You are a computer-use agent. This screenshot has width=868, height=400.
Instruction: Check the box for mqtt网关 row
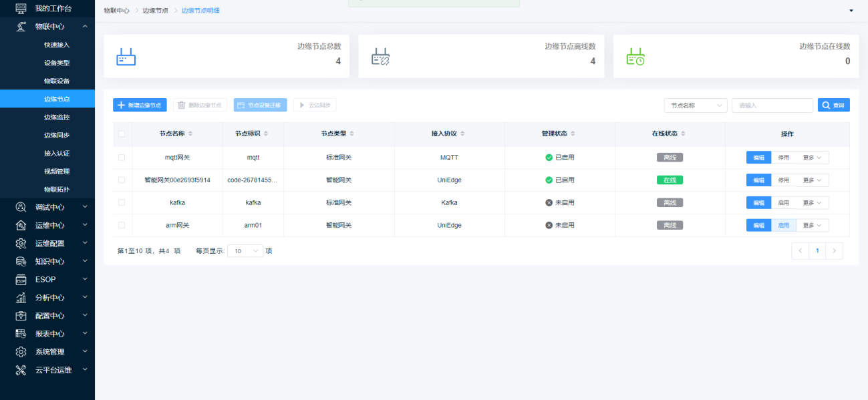tap(122, 158)
